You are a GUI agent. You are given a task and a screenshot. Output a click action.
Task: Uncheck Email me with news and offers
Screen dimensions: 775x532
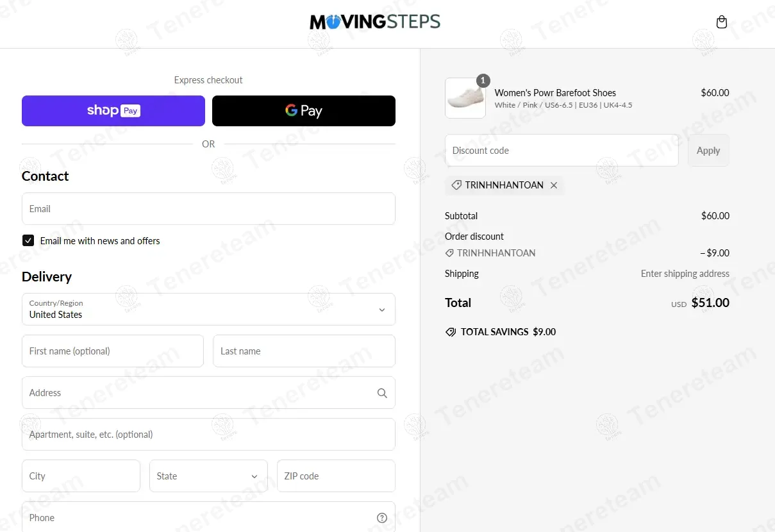(x=28, y=240)
